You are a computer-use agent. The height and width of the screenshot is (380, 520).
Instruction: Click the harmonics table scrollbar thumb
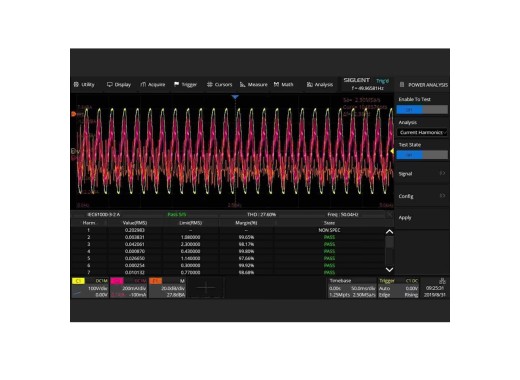pos(389,242)
